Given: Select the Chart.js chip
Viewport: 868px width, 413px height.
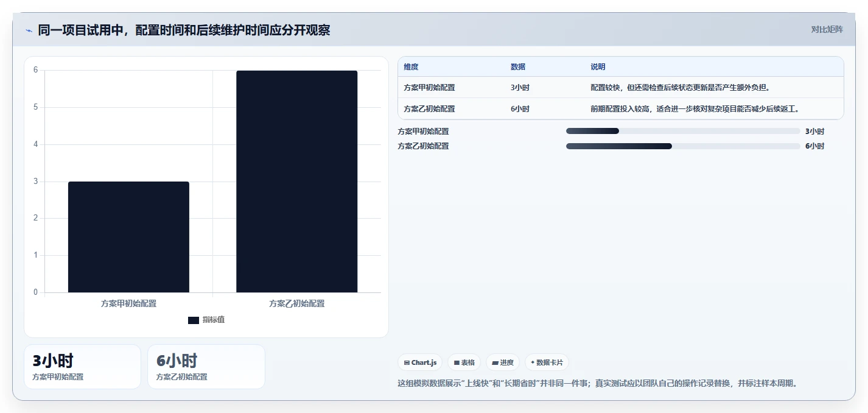Looking at the screenshot, I should click(x=420, y=362).
